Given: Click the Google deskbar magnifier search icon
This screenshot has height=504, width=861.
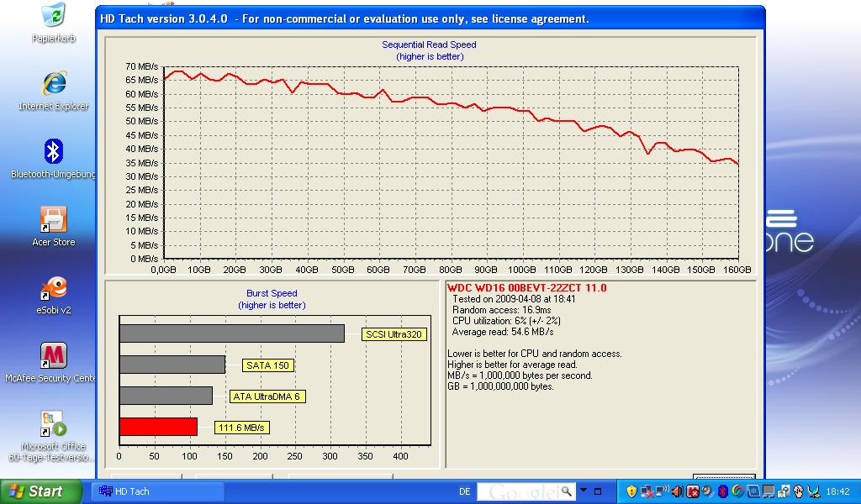Looking at the screenshot, I should tap(566, 491).
